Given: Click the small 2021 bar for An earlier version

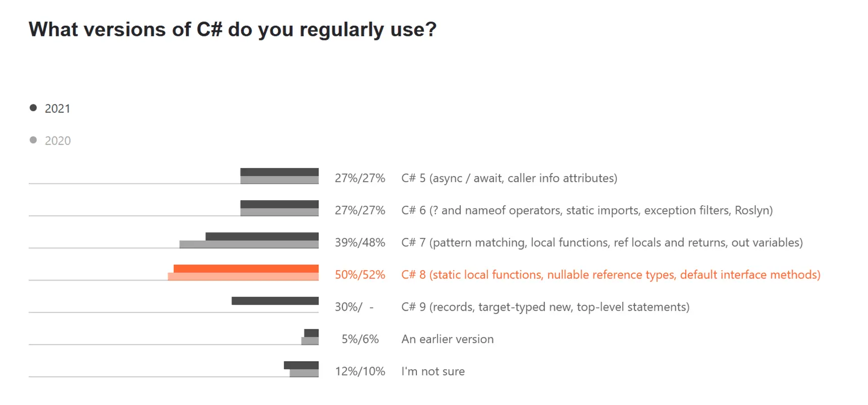Looking at the screenshot, I should tap(311, 333).
